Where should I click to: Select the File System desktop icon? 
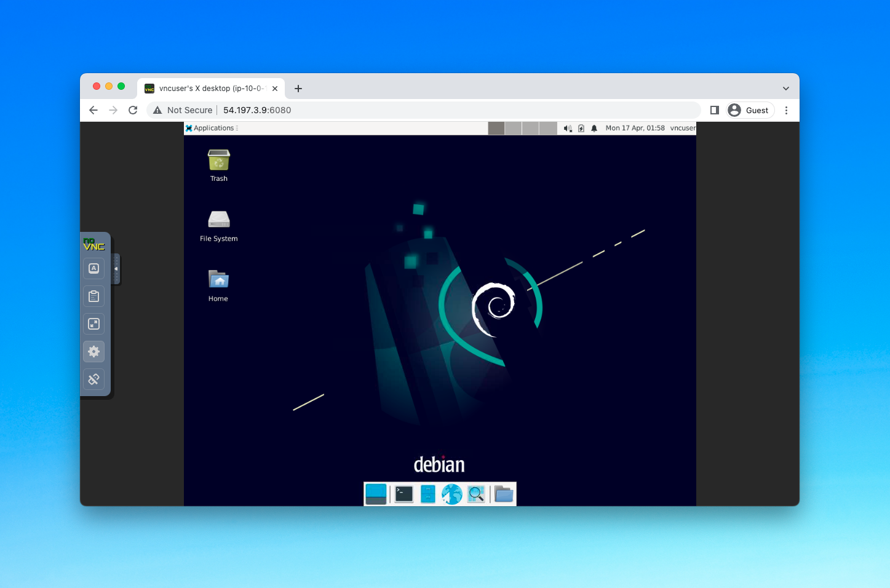click(x=219, y=226)
